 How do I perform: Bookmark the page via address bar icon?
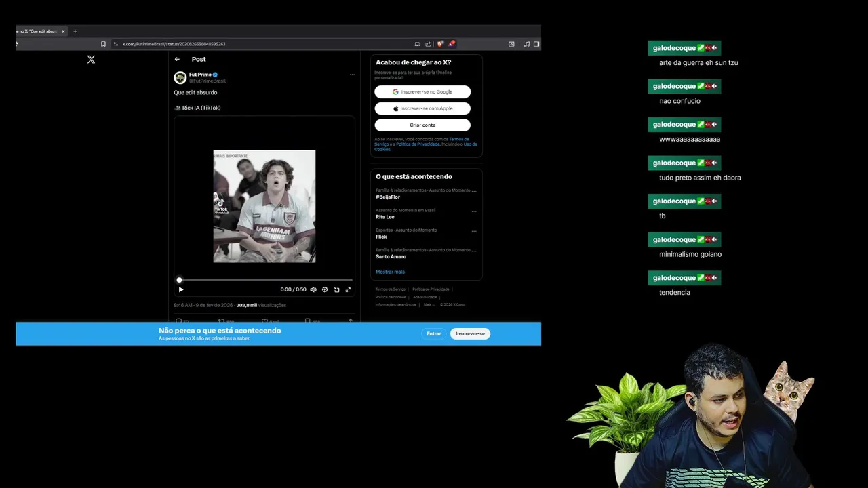click(103, 44)
